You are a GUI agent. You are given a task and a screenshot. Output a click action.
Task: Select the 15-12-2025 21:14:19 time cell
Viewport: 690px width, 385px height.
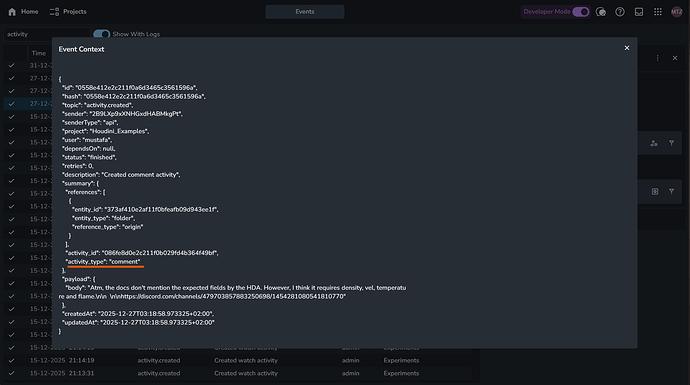pyautogui.click(x=62, y=360)
